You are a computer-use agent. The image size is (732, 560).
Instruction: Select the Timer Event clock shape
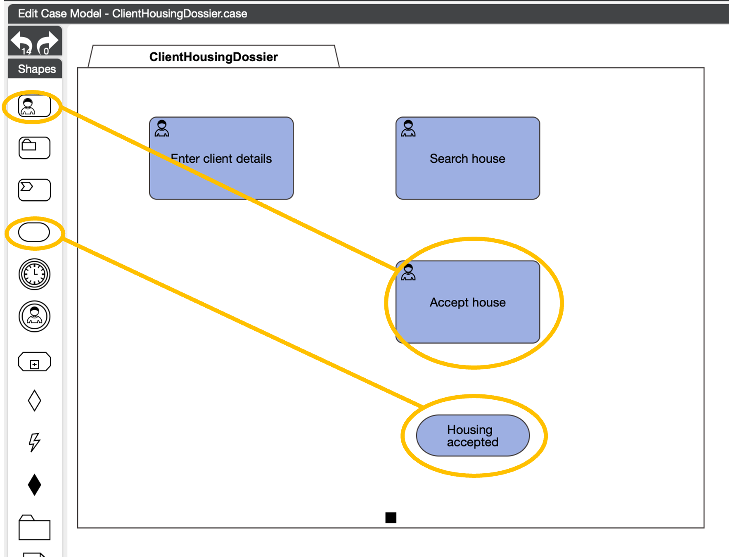click(x=34, y=274)
